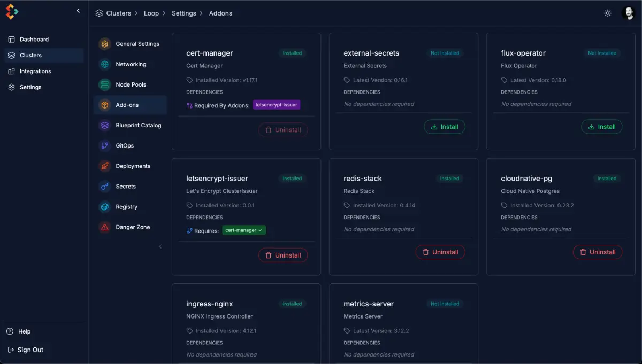
Task: Click the Integrations icon in sidebar
Action: click(11, 71)
